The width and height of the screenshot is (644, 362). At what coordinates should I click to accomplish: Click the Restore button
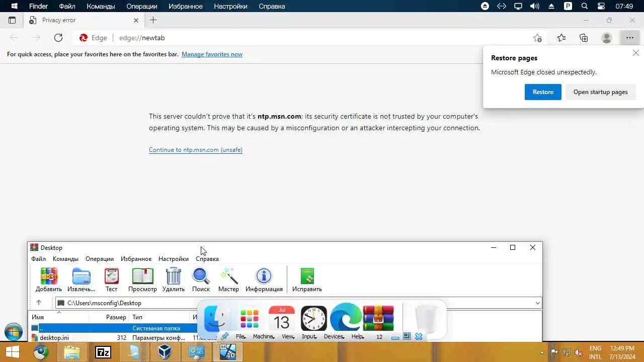(543, 92)
